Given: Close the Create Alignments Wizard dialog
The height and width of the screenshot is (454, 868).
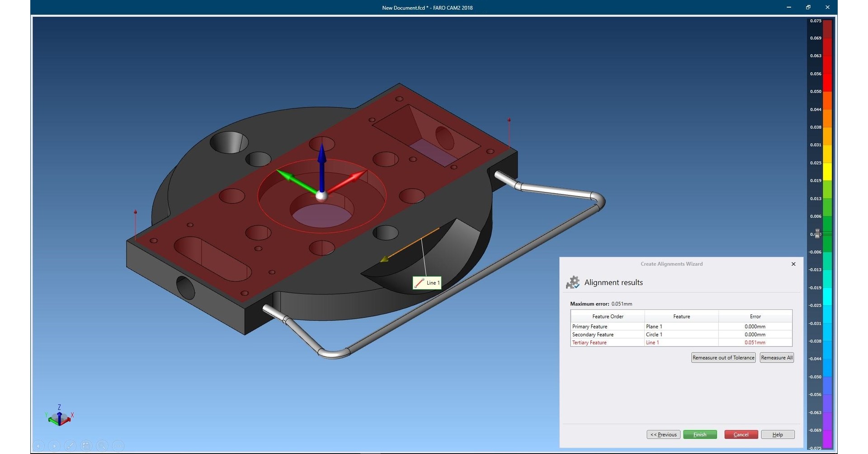Looking at the screenshot, I should [x=793, y=264].
